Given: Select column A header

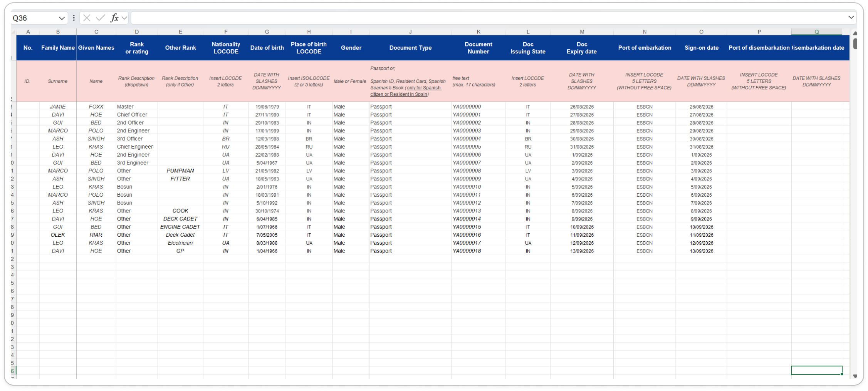Looking at the screenshot, I should pos(28,32).
